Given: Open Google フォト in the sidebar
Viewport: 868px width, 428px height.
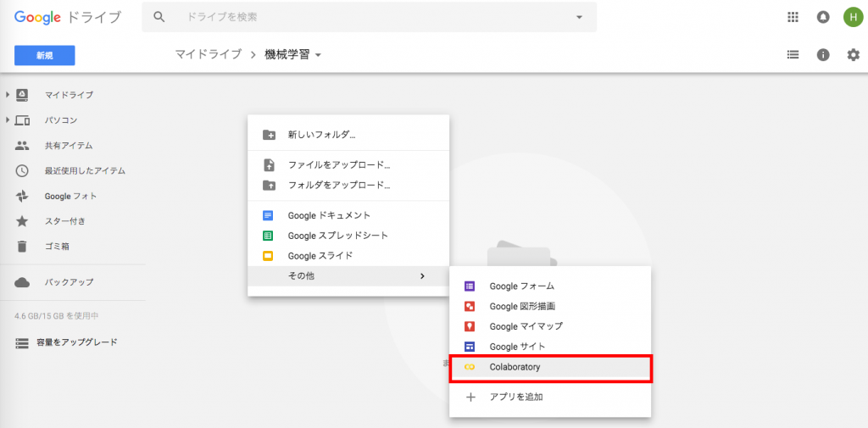Looking at the screenshot, I should click(71, 196).
